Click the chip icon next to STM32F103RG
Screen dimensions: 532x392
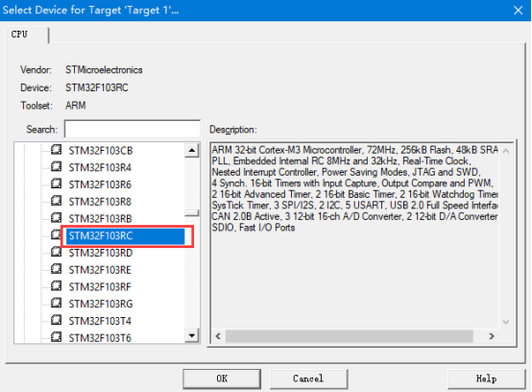57,303
